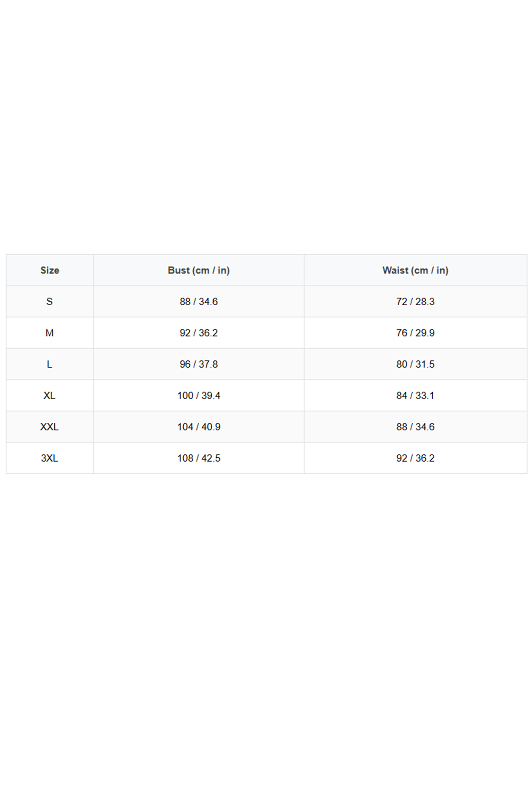Viewport: 532px width, 798px height.
Task: Click waist value 80 / 31.5
Action: pyautogui.click(x=415, y=364)
